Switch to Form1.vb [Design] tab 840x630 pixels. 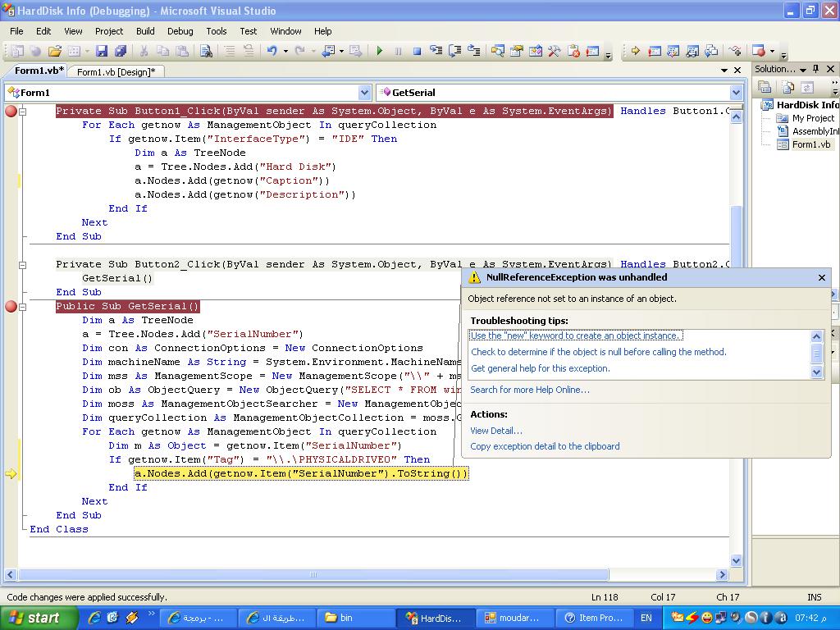click(x=116, y=72)
